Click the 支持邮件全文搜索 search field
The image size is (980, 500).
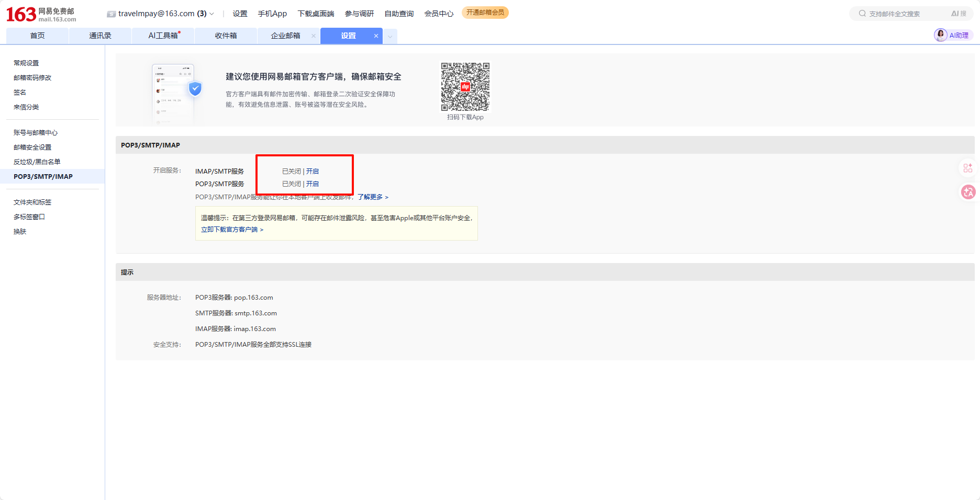pos(906,14)
